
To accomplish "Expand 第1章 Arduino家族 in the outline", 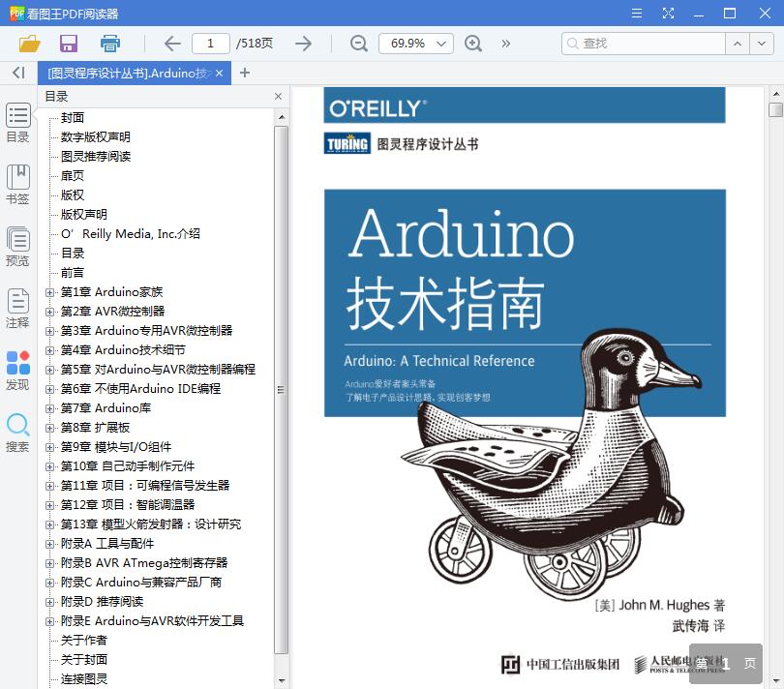I will coord(49,292).
